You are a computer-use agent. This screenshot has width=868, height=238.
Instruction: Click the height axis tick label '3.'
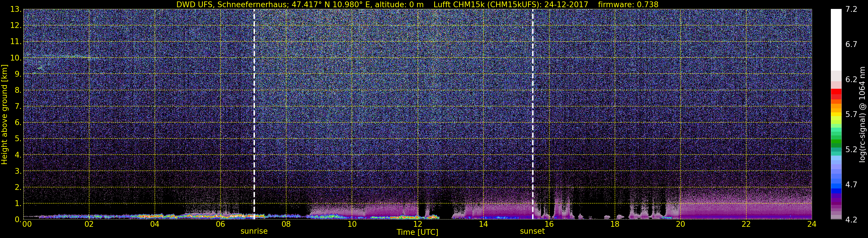point(18,171)
